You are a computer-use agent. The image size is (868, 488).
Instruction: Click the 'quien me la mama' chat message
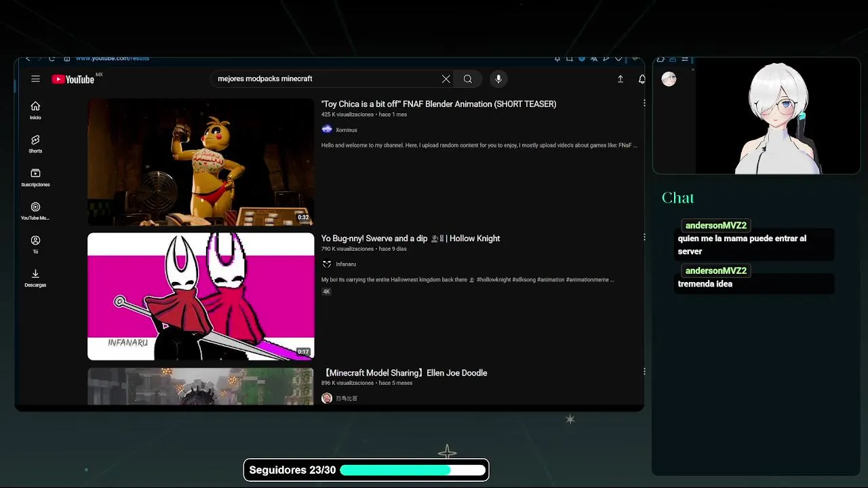click(x=742, y=245)
